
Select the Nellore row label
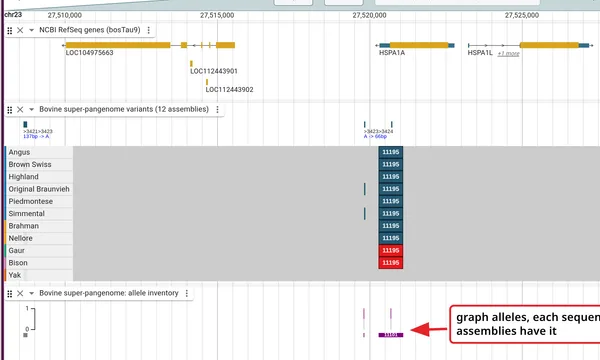20,238
